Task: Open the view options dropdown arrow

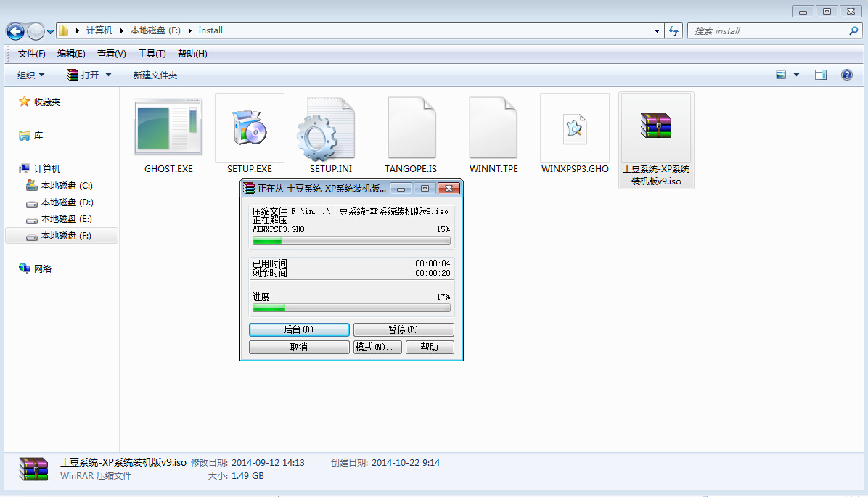Action: tap(796, 75)
